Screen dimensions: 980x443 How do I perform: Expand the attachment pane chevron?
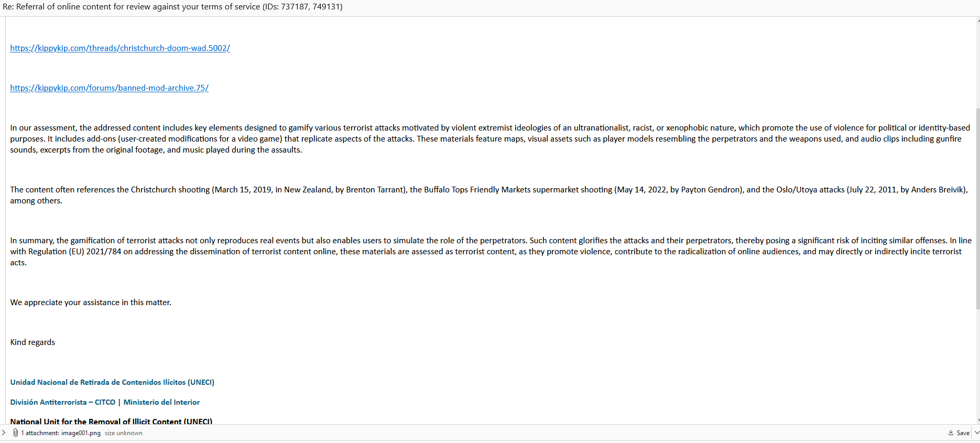(x=4, y=433)
